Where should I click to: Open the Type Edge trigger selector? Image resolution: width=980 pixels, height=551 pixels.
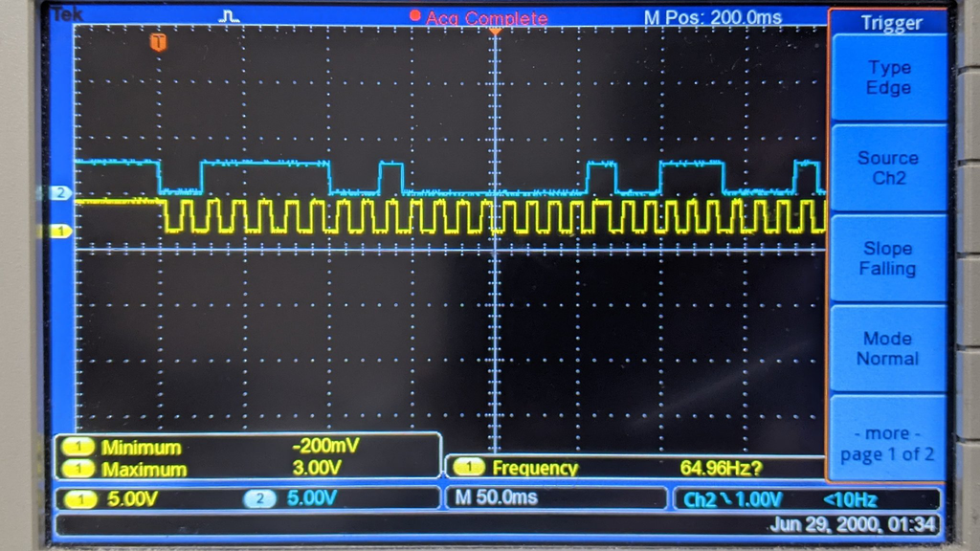(888, 77)
